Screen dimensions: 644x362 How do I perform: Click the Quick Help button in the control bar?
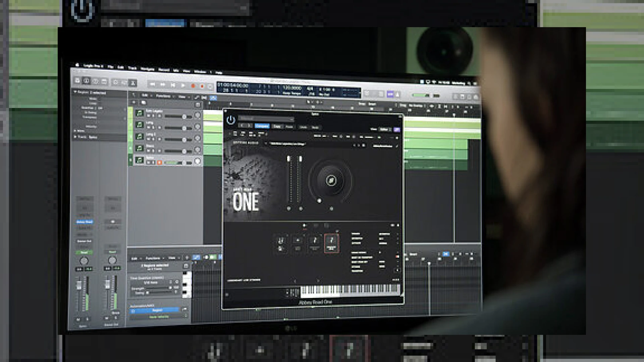pyautogui.click(x=96, y=81)
